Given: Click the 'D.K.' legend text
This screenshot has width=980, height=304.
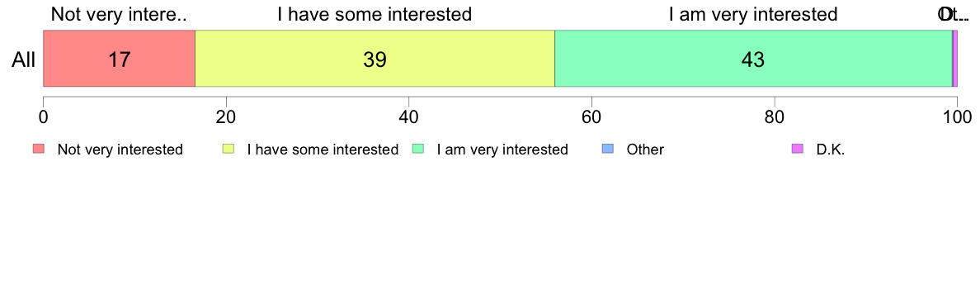Looking at the screenshot, I should point(831,150).
